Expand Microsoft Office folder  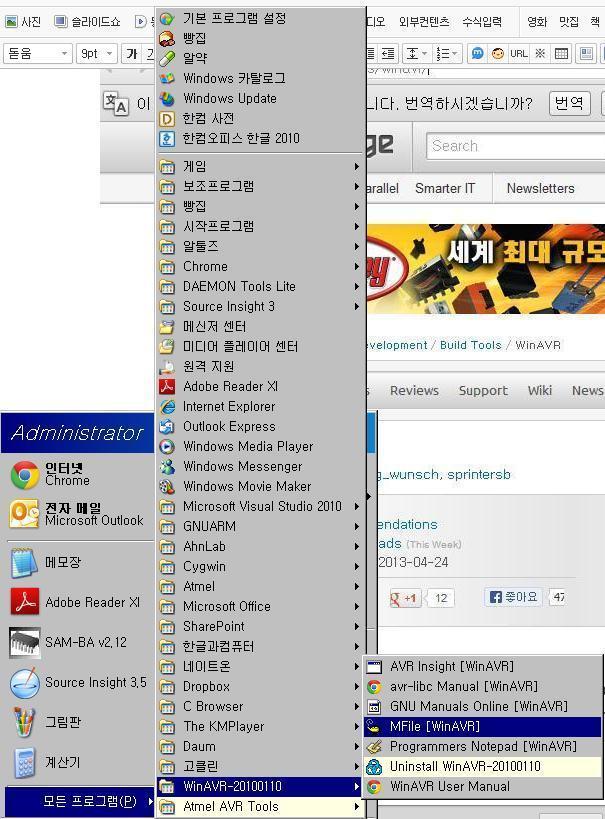tap(260, 606)
